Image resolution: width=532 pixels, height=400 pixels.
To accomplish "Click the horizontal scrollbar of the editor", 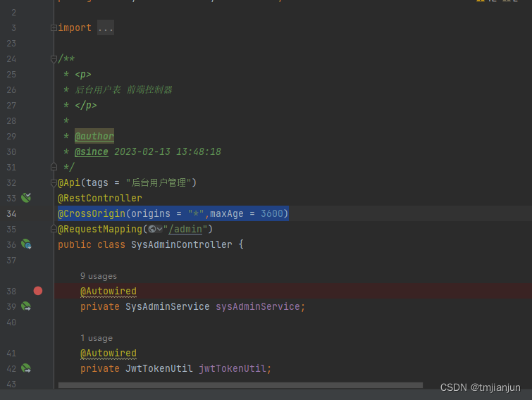I will pos(240,385).
